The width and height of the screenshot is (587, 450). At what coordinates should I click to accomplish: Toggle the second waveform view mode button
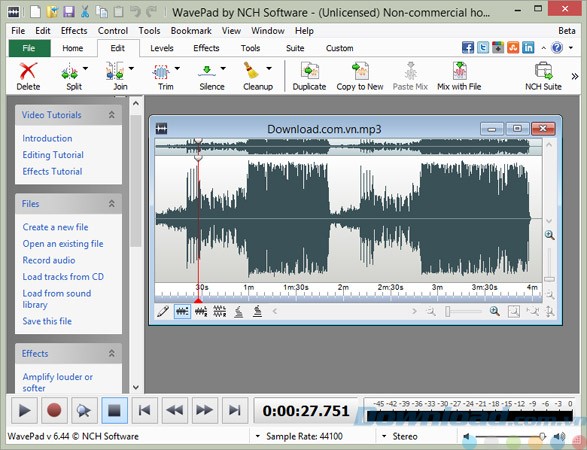tap(201, 311)
